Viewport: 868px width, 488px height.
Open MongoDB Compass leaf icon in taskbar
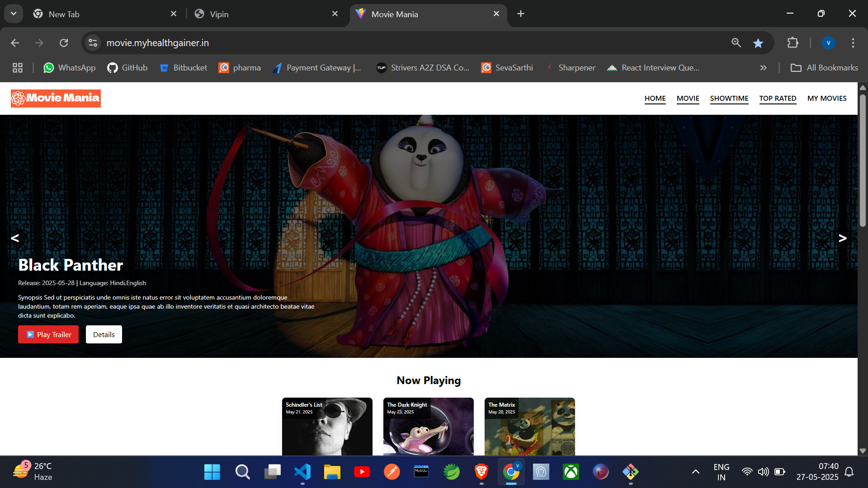tap(452, 472)
